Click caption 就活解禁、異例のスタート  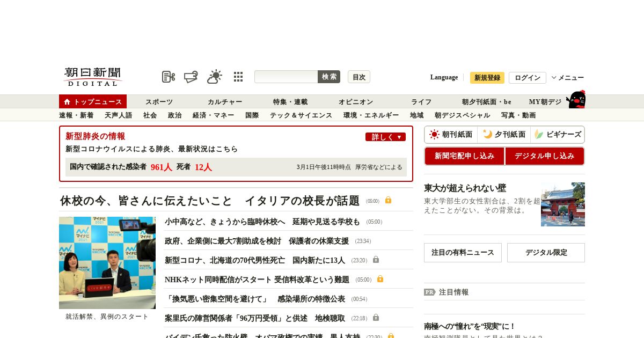(x=107, y=317)
